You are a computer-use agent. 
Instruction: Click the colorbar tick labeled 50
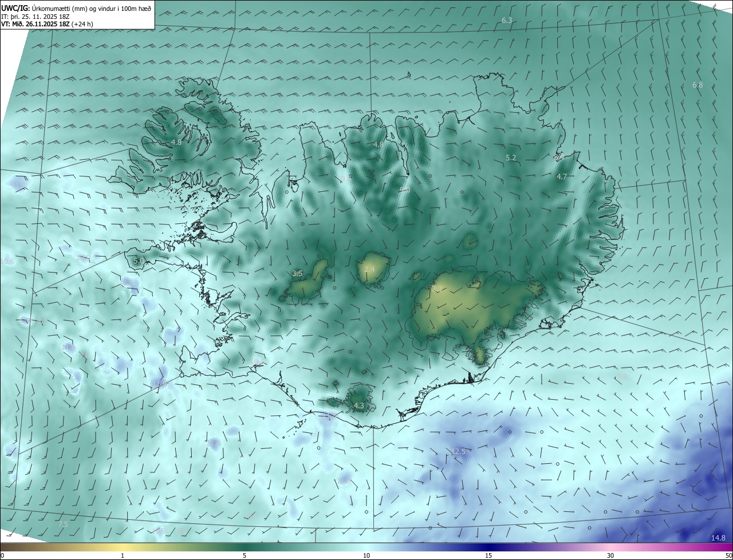728,555
